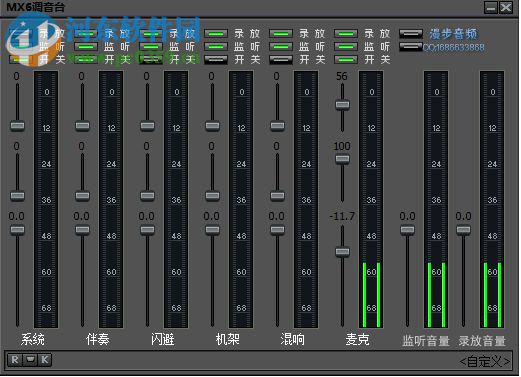Viewport: 521px width, 377px height.
Task: Toggle 开关 for the 伴奏 channel
Action: coord(86,60)
